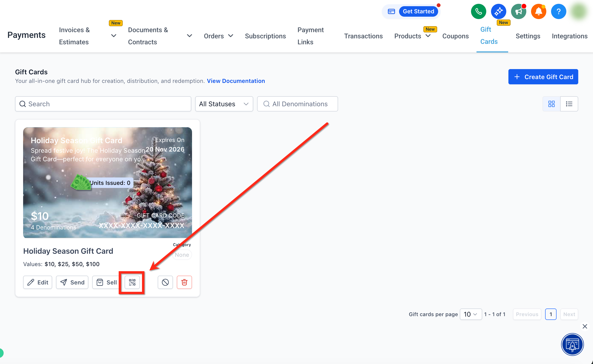Click the blue question mark help icon
Image resolution: width=593 pixels, height=364 pixels.
tap(558, 11)
